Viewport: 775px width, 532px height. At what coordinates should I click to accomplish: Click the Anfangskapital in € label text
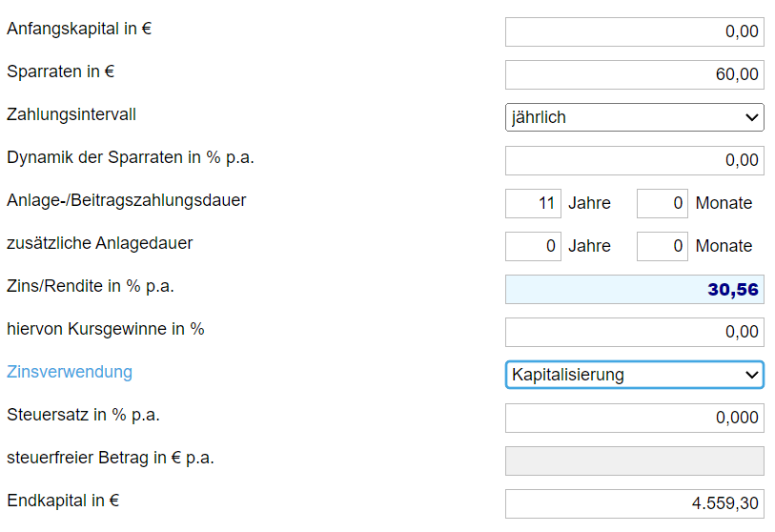pyautogui.click(x=79, y=29)
